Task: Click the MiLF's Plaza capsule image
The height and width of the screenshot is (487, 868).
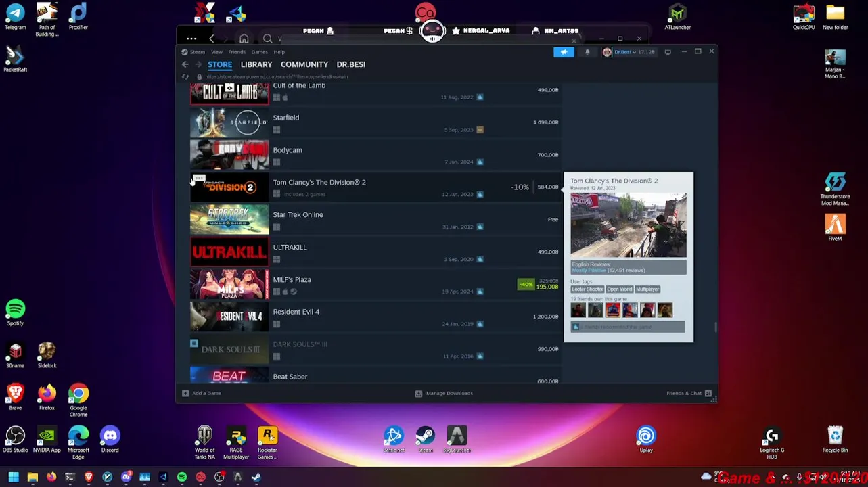Action: 229,285
